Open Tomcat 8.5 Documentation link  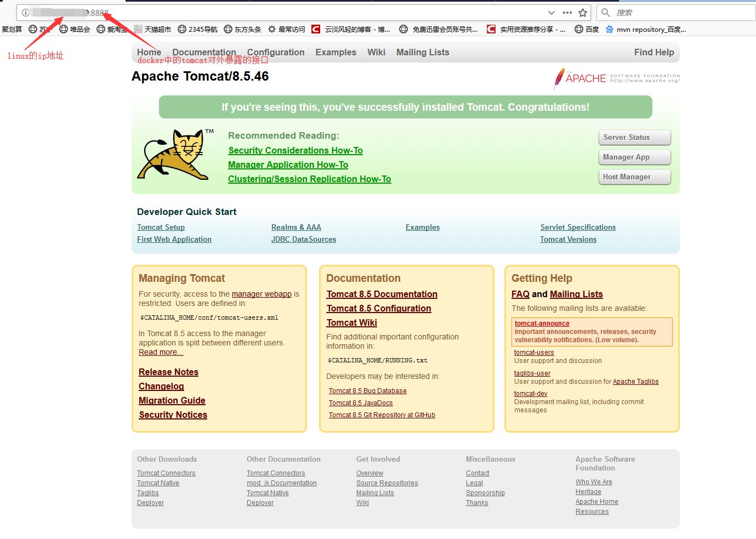pyautogui.click(x=382, y=294)
